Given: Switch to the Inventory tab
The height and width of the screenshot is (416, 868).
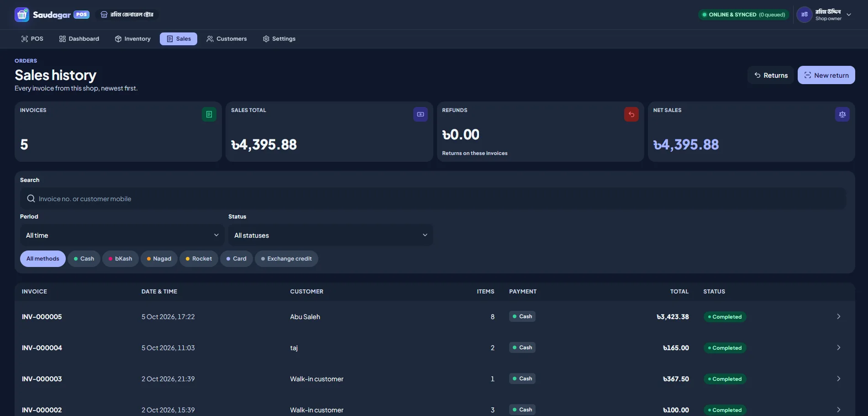Looking at the screenshot, I should tap(132, 39).
